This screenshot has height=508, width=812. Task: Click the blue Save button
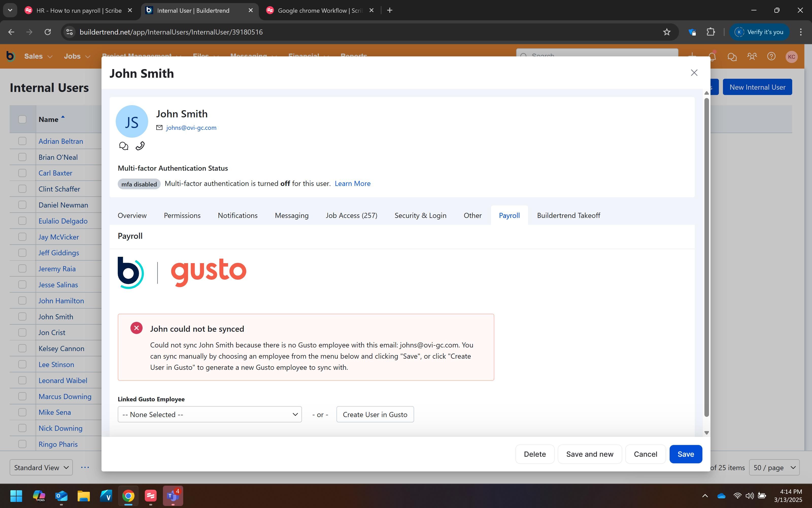pos(685,454)
